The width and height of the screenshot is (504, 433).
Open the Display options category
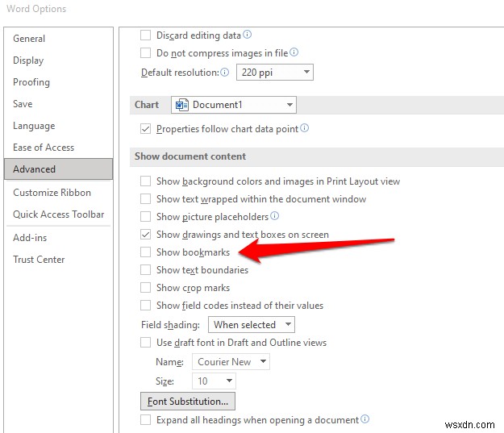point(59,60)
